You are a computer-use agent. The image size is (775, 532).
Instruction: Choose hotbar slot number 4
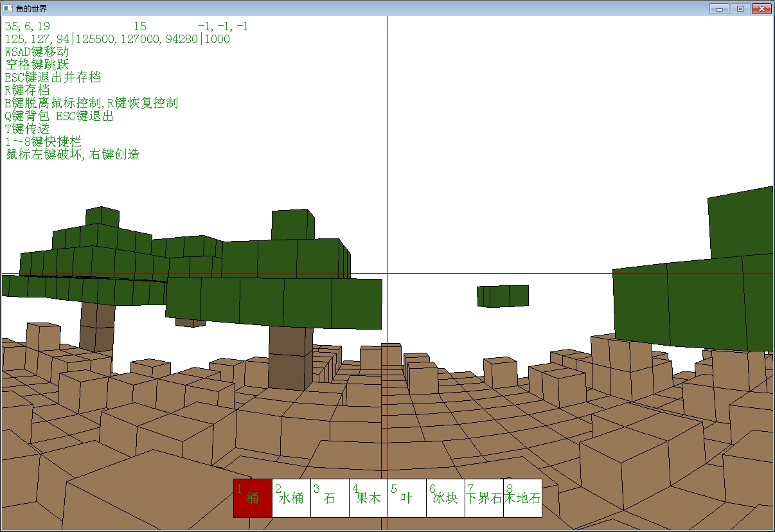pos(368,498)
